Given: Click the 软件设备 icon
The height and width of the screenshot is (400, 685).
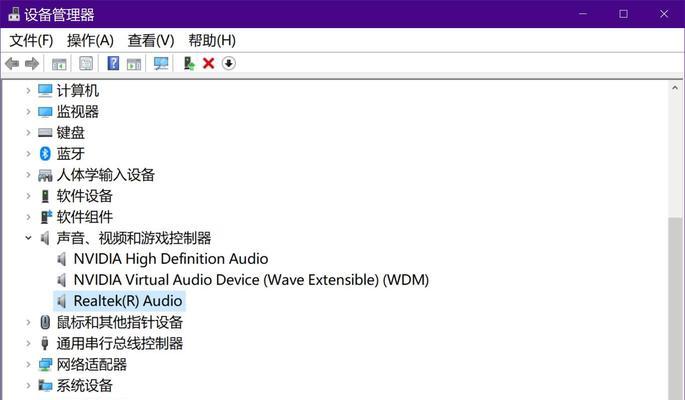Looking at the screenshot, I should [x=45, y=196].
